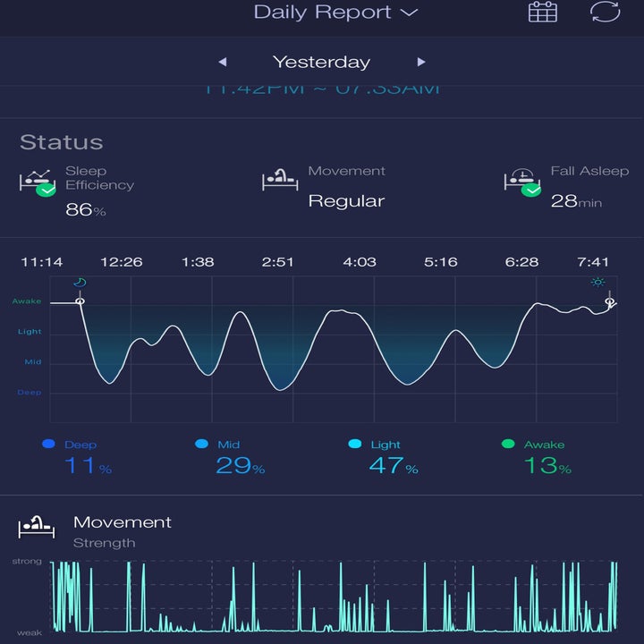The height and width of the screenshot is (644, 644).
Task: Tap the Movement Strength bed icon
Action: (38, 528)
